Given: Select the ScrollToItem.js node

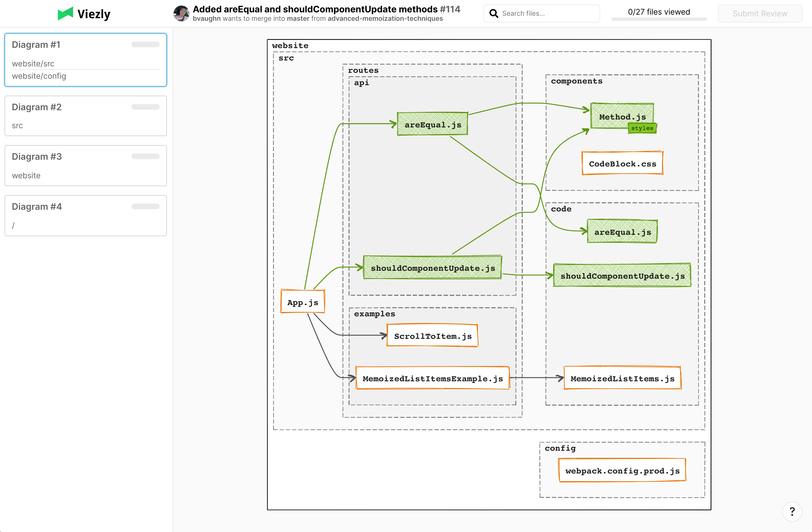Looking at the screenshot, I should click(x=432, y=336).
